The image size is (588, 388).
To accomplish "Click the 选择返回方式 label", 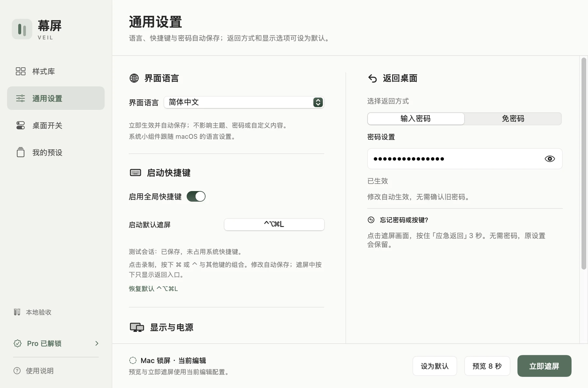I will point(388,101).
